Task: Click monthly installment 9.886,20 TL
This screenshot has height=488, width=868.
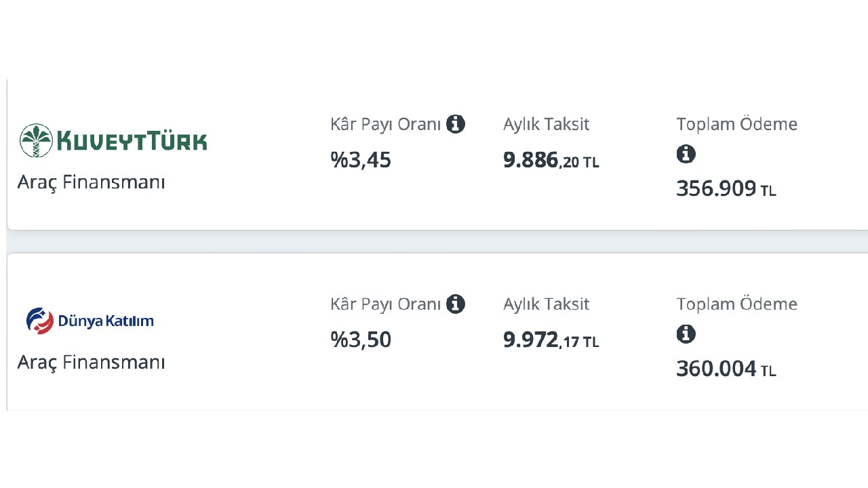Action: pos(551,161)
